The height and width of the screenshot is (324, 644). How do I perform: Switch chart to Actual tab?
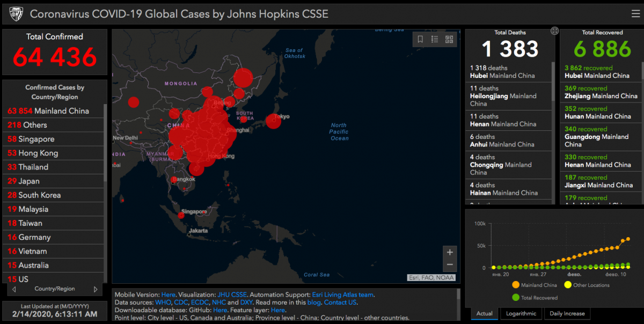pos(485,314)
